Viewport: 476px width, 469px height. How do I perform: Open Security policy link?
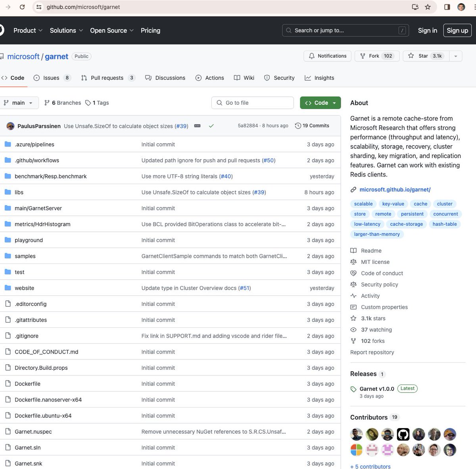coord(380,284)
